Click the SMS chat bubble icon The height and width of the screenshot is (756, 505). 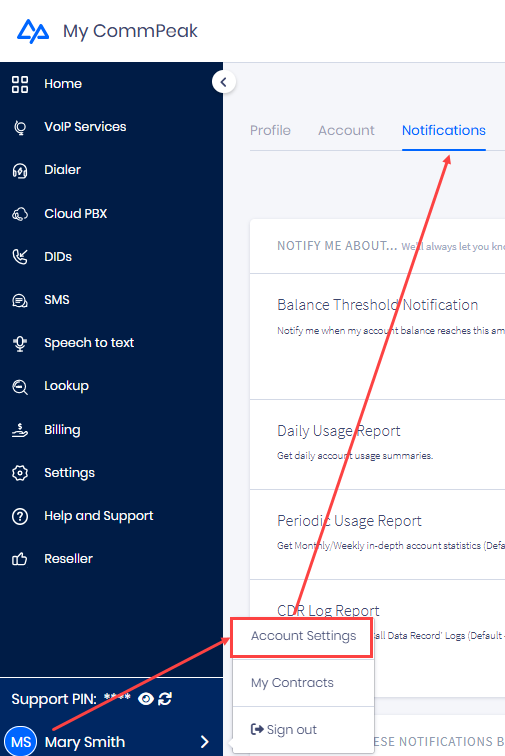coord(20,300)
